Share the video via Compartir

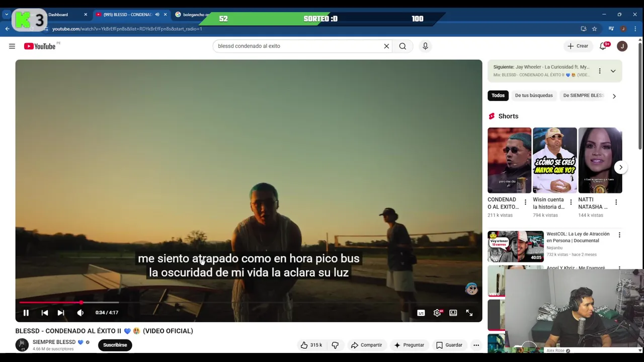click(x=366, y=345)
